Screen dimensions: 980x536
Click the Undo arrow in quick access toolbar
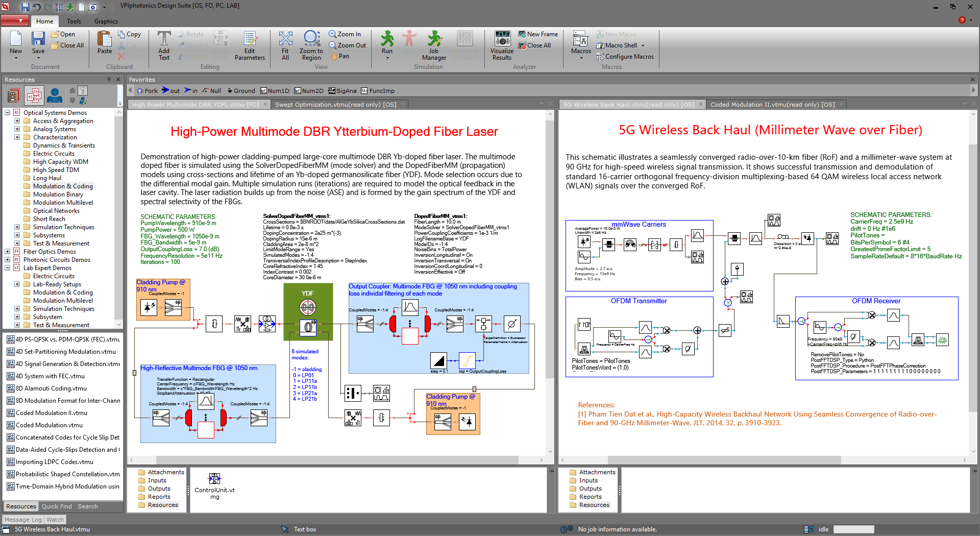(37, 7)
